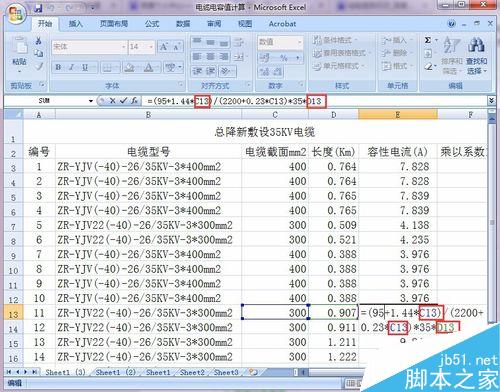Image resolution: width=500 pixels, height=392 pixels.
Task: Click the 格式 cells button
Action: pos(397,66)
